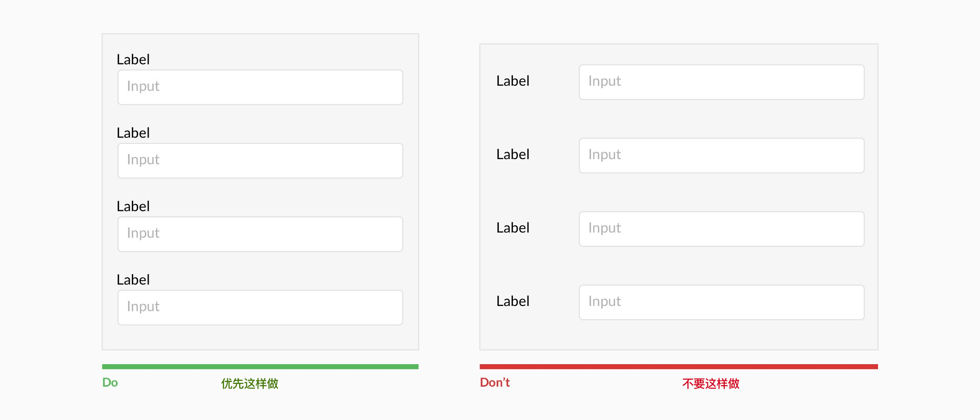Click the topmost Label in the Do panel
Image resolution: width=980 pixels, height=420 pixels.
[x=133, y=60]
